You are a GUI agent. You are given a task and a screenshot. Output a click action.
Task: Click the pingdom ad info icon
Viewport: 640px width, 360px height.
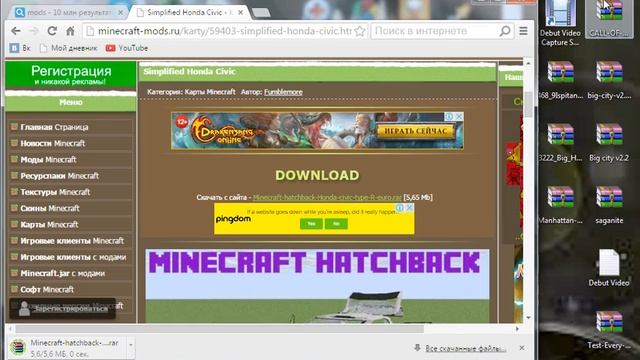(x=400, y=208)
